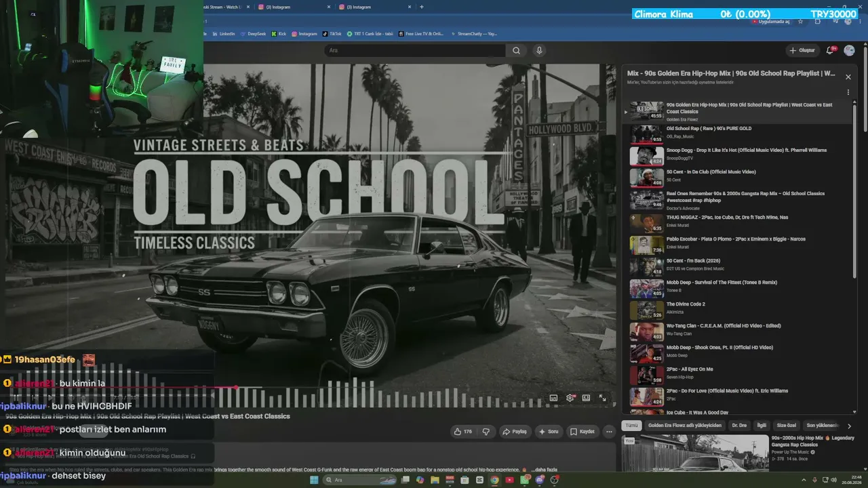The height and width of the screenshot is (488, 868).
Task: Play Wu-Tang Clan - C.R.E.A.M. from playlist
Action: (x=738, y=331)
